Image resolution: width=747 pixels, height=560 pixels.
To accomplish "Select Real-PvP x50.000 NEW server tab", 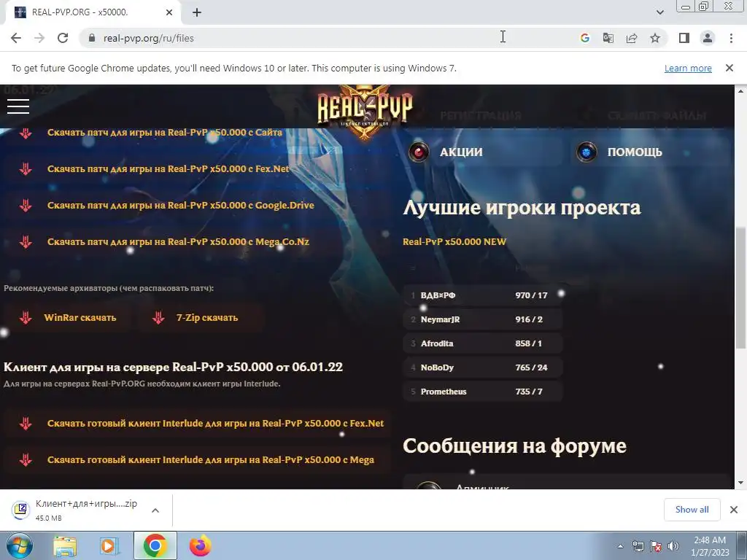I will 454,241.
